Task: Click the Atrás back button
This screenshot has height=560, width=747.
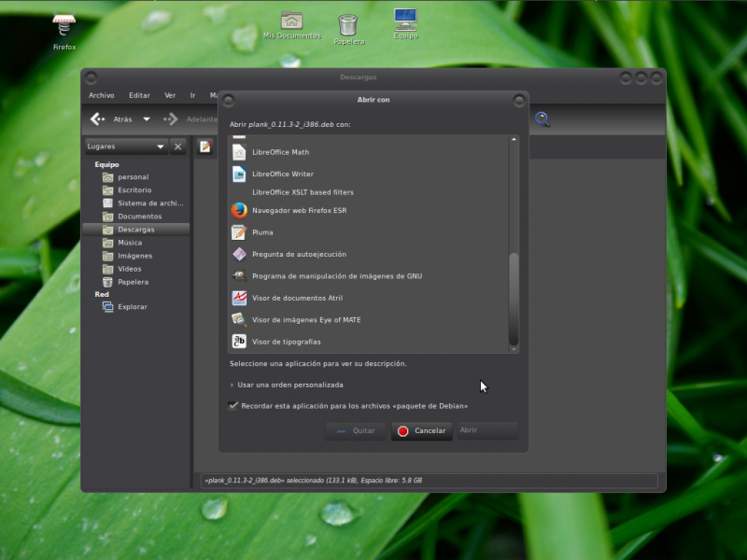Action: 110,119
